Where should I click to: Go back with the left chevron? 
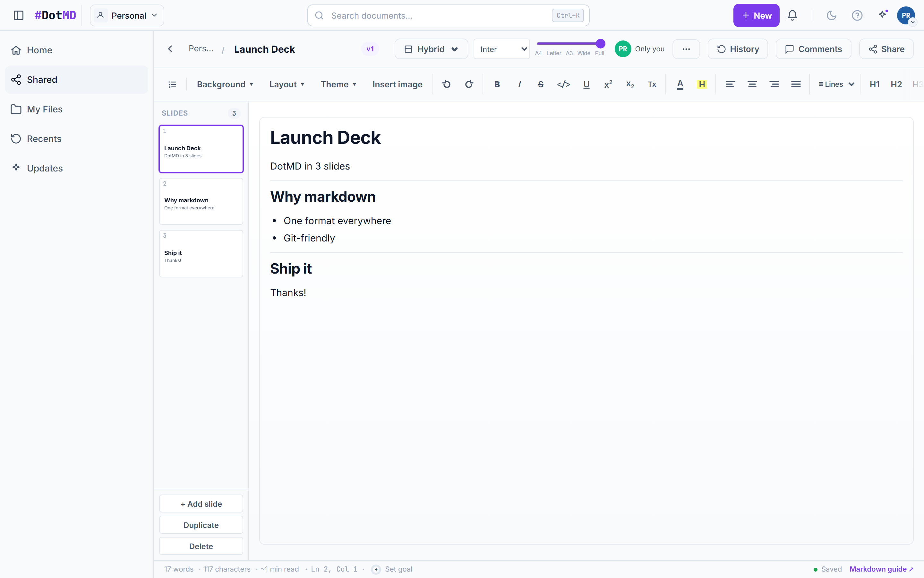[170, 49]
